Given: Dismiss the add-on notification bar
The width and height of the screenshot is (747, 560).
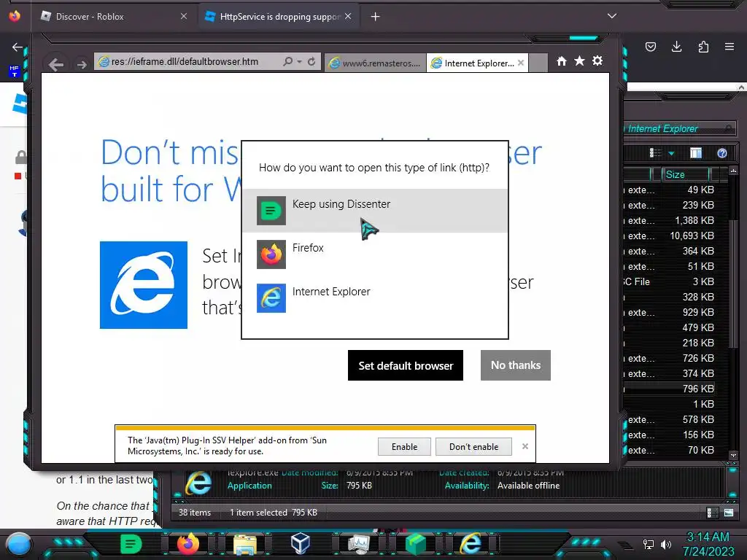Looking at the screenshot, I should click(x=525, y=446).
